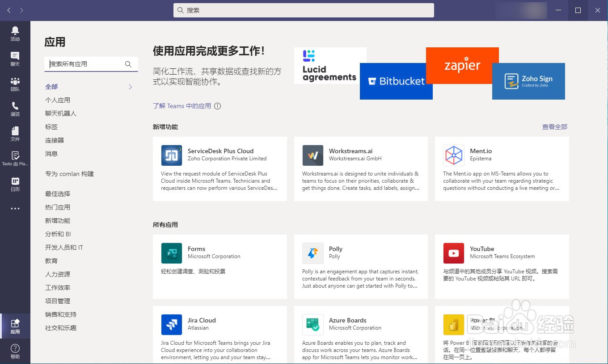Open the Forms app title
The height and width of the screenshot is (364, 608).
point(196,249)
